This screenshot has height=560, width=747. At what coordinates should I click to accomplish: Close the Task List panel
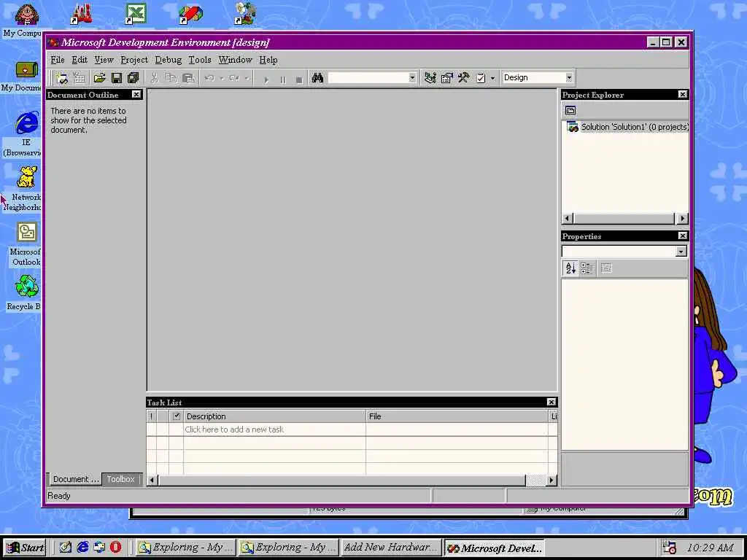pos(551,402)
